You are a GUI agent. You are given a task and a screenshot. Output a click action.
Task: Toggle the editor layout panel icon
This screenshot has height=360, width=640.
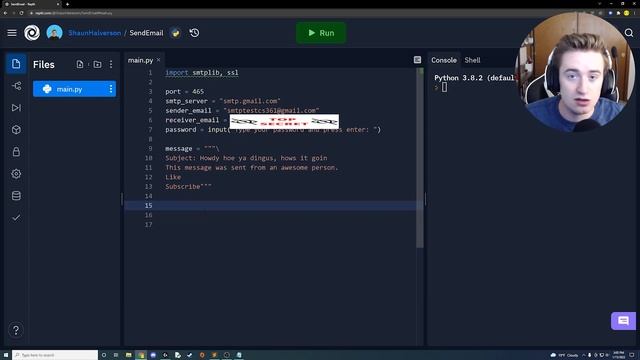417,60
